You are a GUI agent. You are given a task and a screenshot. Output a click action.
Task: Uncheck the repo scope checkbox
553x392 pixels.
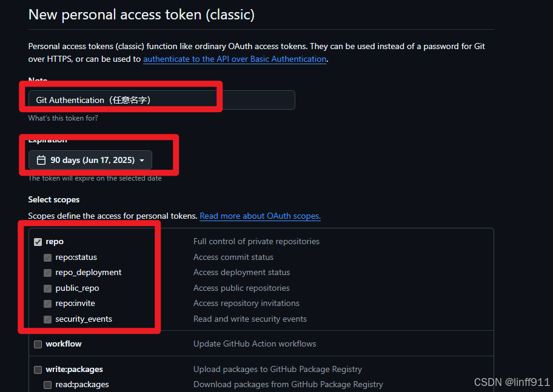[x=38, y=241]
